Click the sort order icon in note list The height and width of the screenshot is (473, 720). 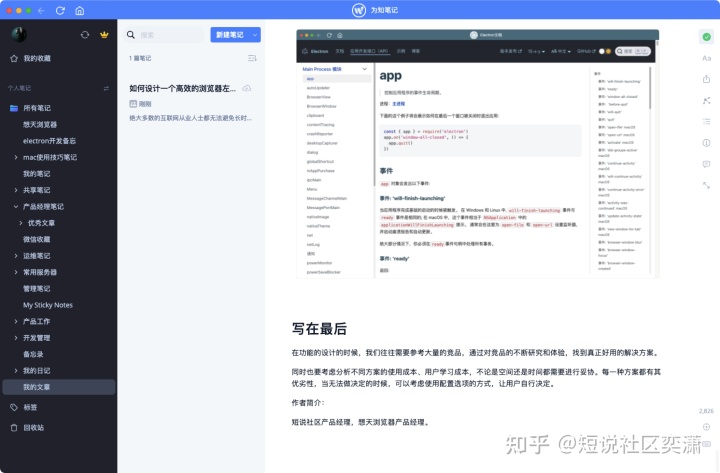252,58
